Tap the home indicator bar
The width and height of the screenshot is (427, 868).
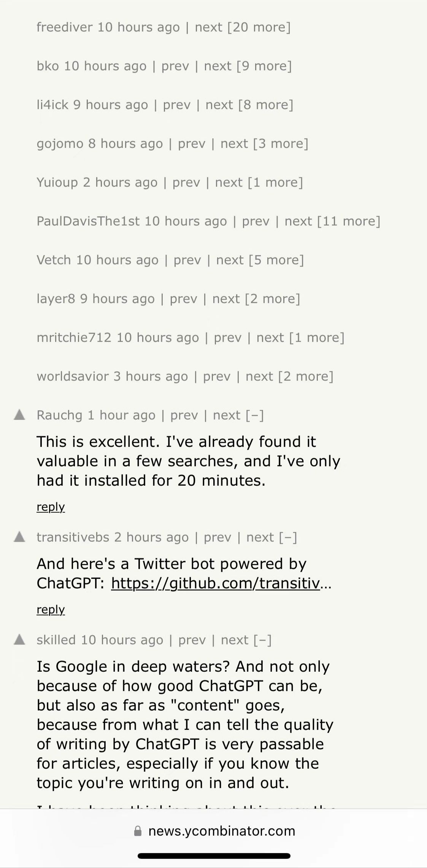214,856
